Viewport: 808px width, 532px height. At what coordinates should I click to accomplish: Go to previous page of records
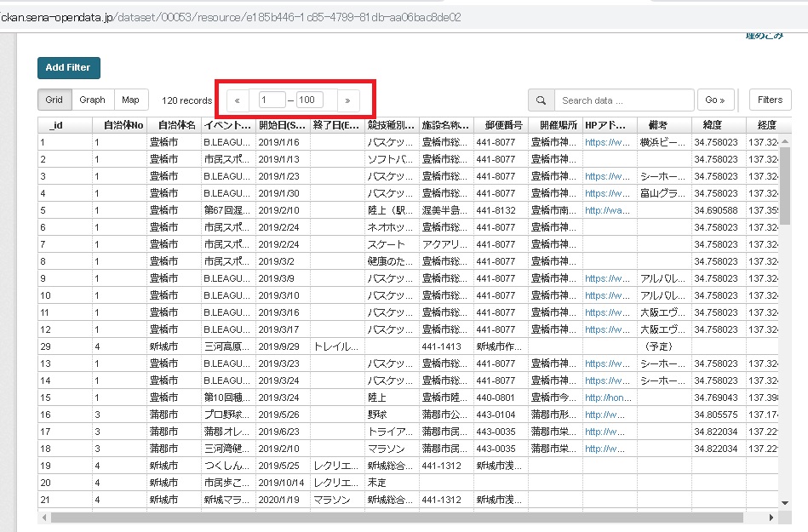click(237, 100)
